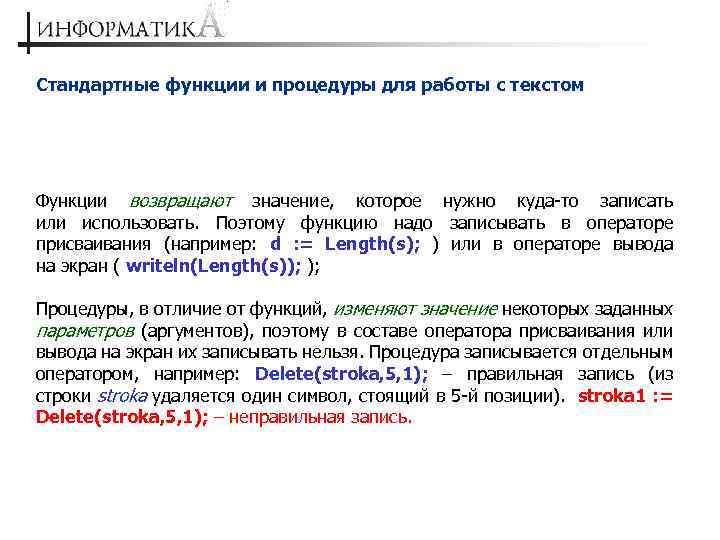Click the text '5-й позиции' in second paragraph

[x=501, y=395]
